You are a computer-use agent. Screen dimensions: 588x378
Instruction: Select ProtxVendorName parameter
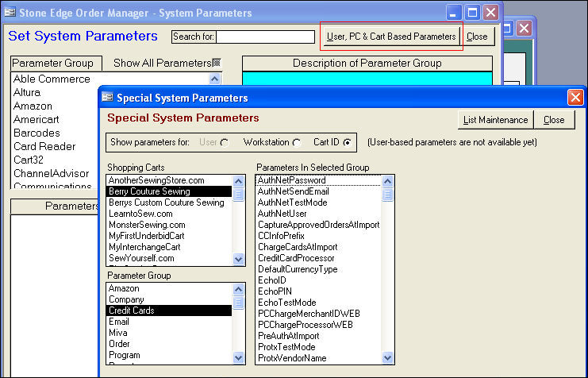click(x=319, y=358)
